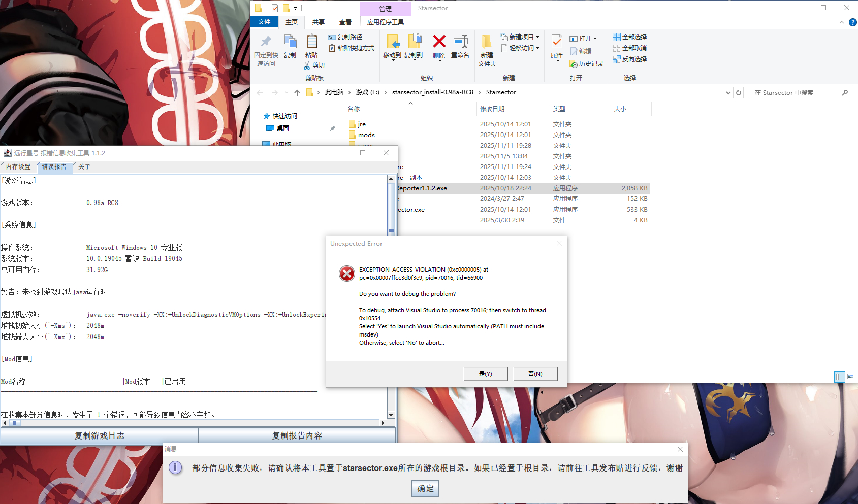The width and height of the screenshot is (858, 504).
Task: Refresh the Starsector folder view
Action: pos(739,92)
